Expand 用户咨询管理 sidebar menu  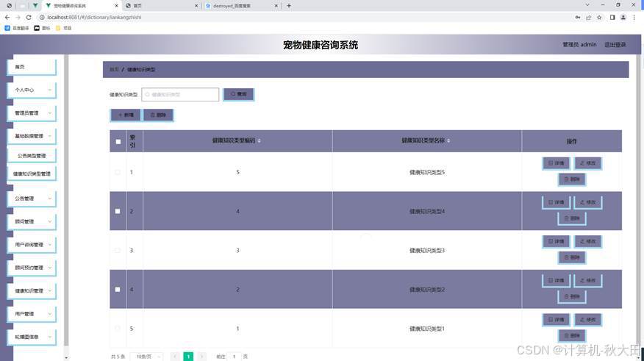click(32, 244)
